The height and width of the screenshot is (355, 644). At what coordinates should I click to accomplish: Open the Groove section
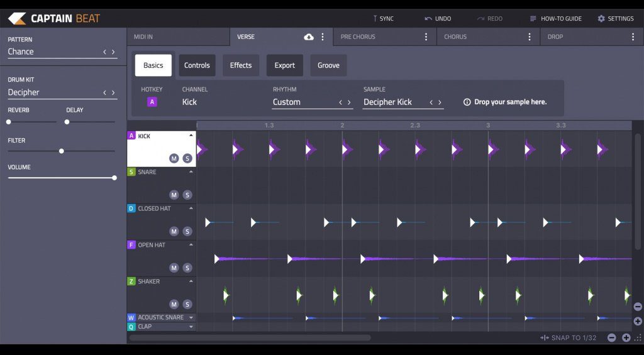(x=328, y=65)
